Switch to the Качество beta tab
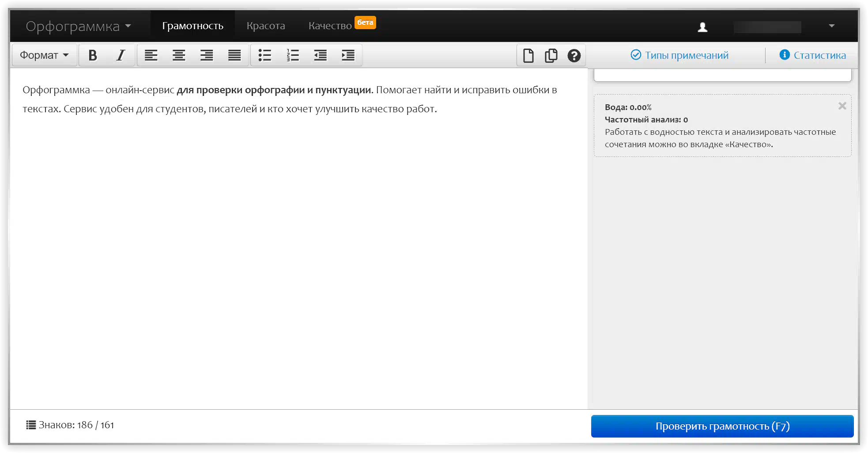Viewport: 868px width, 453px height. 342,25
